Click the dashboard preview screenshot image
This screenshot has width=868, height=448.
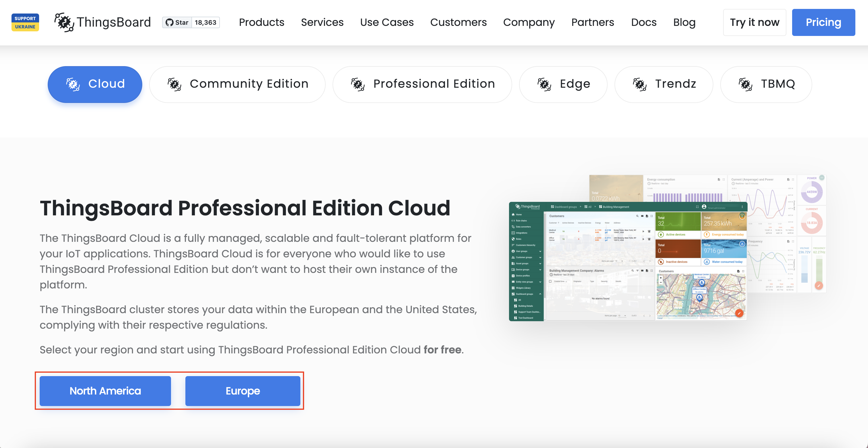pos(667,248)
